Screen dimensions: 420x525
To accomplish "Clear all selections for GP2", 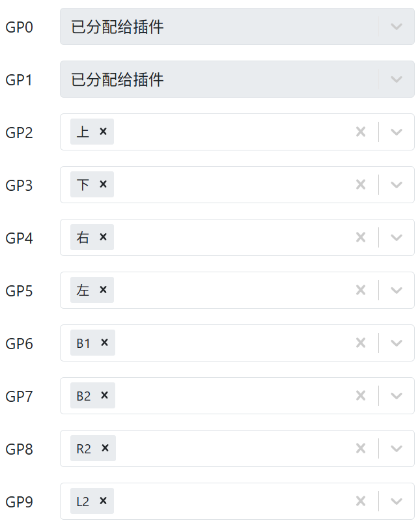I will click(361, 132).
